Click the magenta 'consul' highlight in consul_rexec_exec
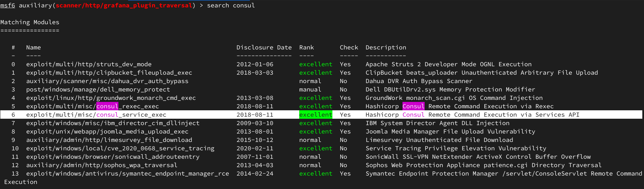The image size is (644, 189). (x=107, y=106)
